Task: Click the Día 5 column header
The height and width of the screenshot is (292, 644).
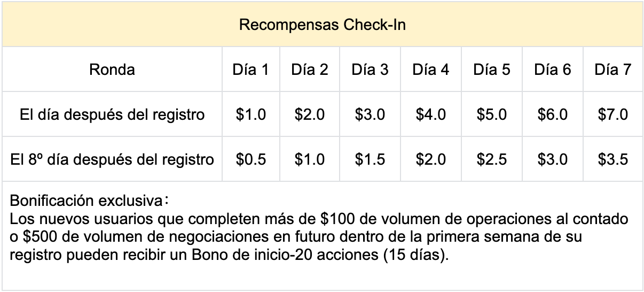Action: 492,70
